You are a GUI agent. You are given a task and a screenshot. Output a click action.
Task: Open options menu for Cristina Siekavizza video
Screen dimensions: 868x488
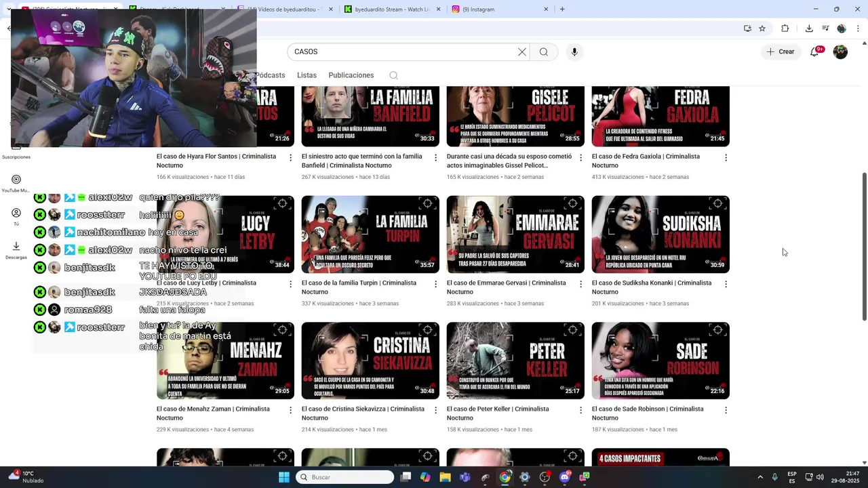436,410
